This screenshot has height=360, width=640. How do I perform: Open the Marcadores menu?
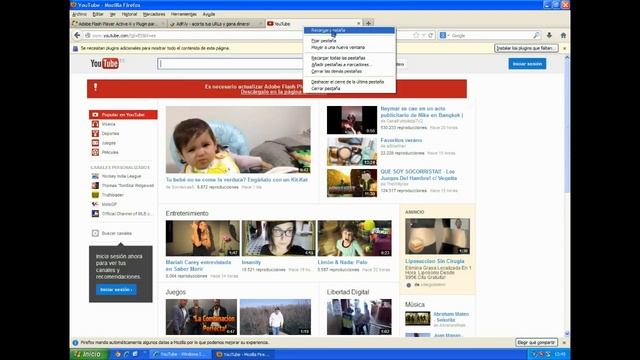click(154, 14)
